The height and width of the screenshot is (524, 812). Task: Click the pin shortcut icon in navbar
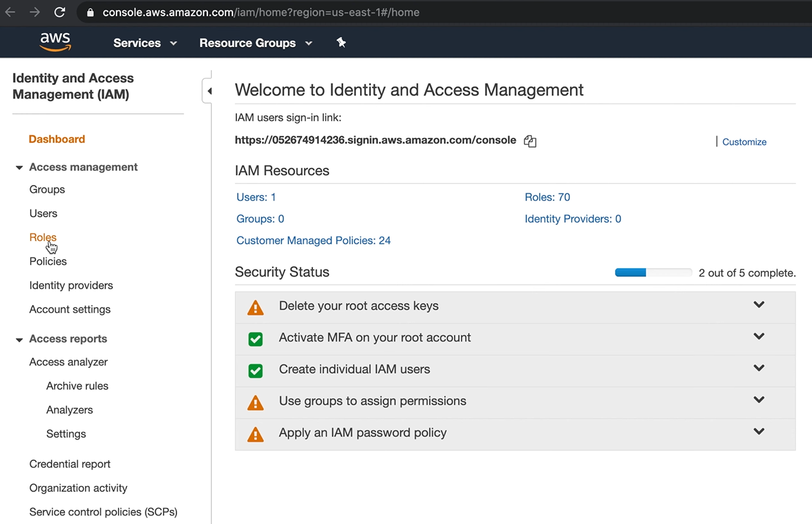click(x=341, y=43)
